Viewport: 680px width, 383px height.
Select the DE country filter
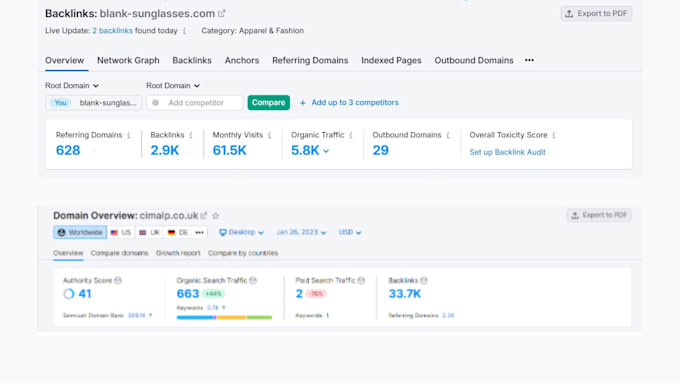point(178,232)
